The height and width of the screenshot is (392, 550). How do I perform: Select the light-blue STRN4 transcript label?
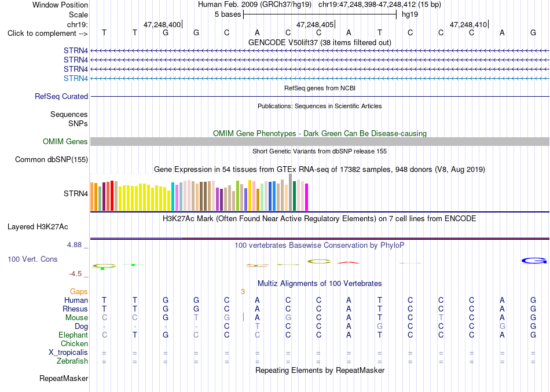point(76,78)
